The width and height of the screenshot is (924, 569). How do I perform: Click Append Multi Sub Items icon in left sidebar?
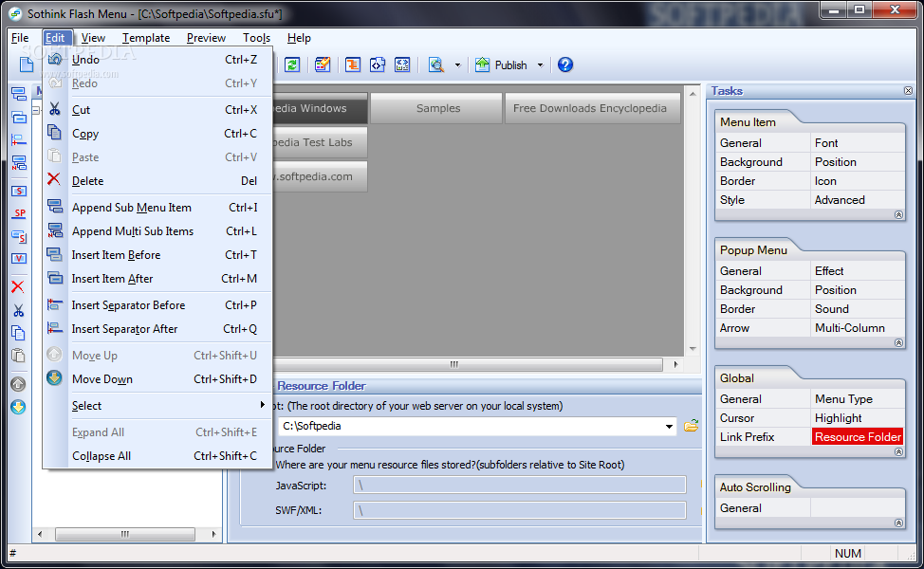click(x=19, y=162)
